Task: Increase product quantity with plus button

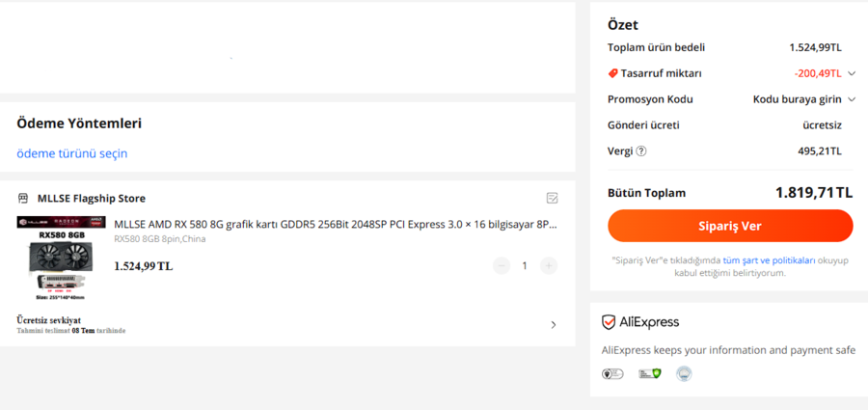Action: tap(549, 265)
